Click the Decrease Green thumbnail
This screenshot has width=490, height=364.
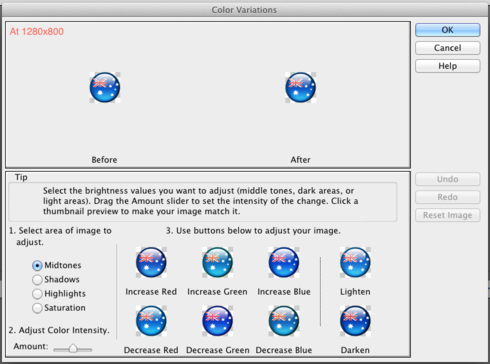(217, 321)
